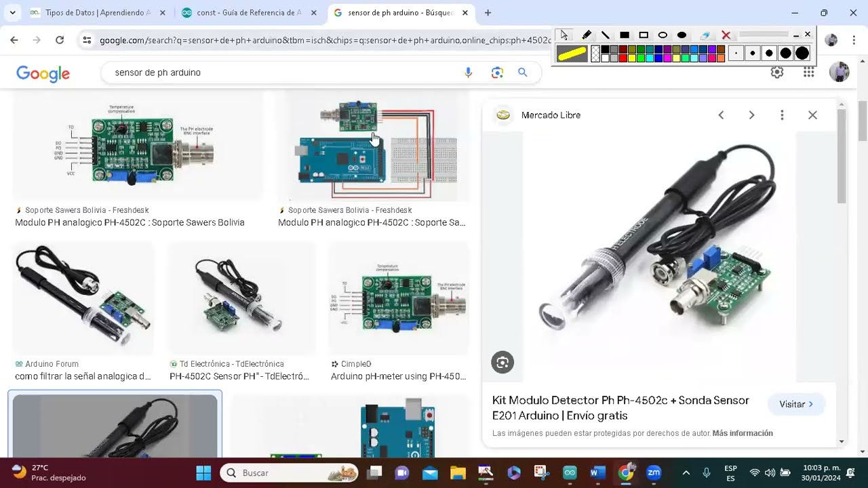Click the Visitar button
The image size is (868, 488).
tap(796, 404)
